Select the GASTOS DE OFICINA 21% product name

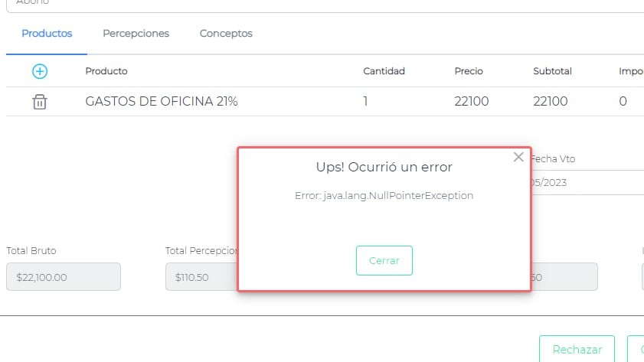tap(162, 101)
